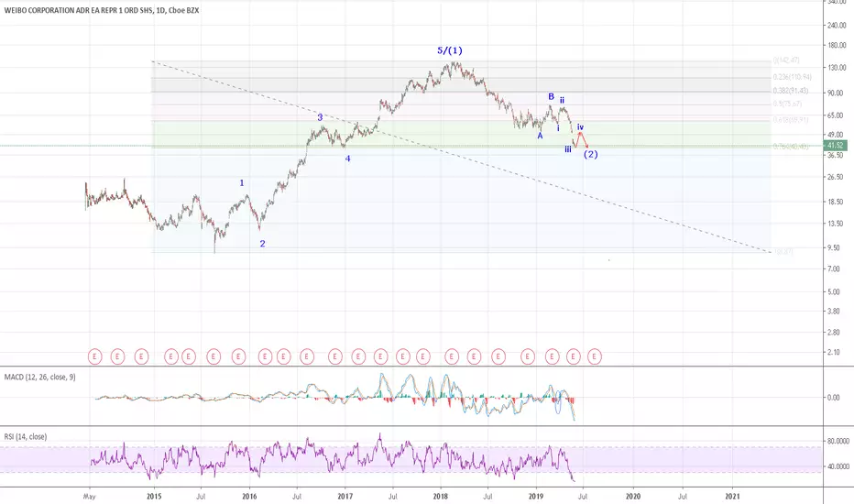Click the 0.382(91.43) Fibonacci level label
Image resolution: width=854 pixels, height=504 pixels.
tap(790, 91)
